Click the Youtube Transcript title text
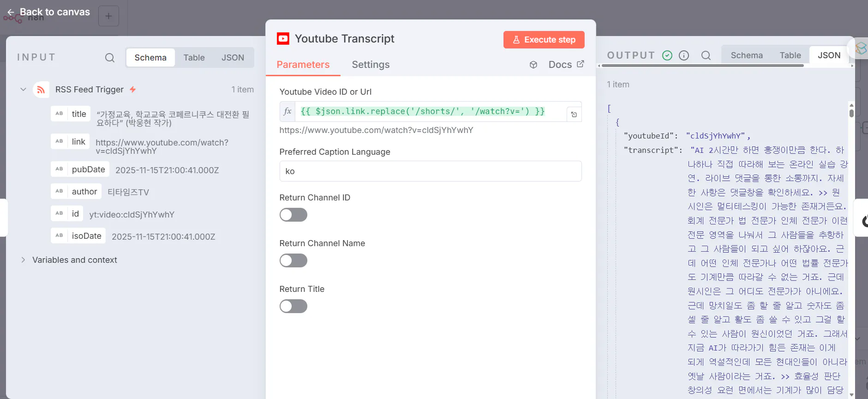 coord(345,39)
